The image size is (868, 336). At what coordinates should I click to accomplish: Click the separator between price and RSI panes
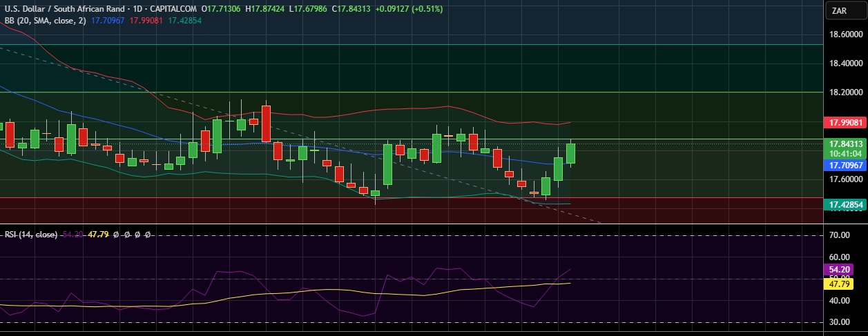coord(414,224)
